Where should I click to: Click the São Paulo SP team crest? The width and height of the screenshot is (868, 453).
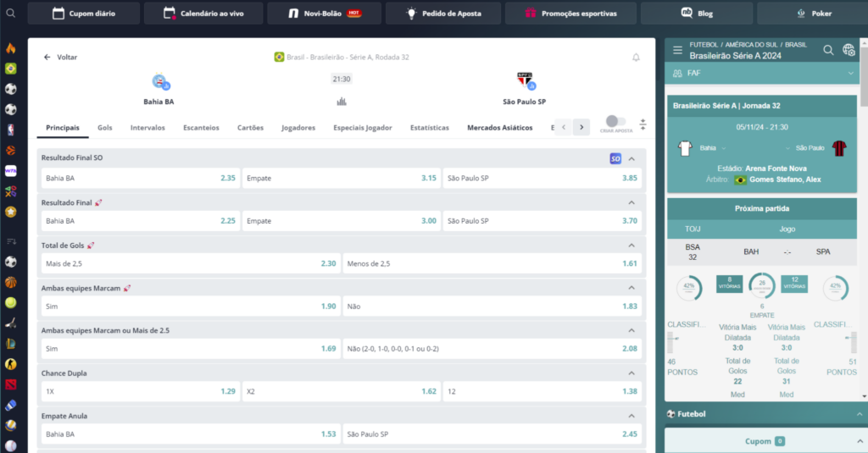click(x=526, y=81)
